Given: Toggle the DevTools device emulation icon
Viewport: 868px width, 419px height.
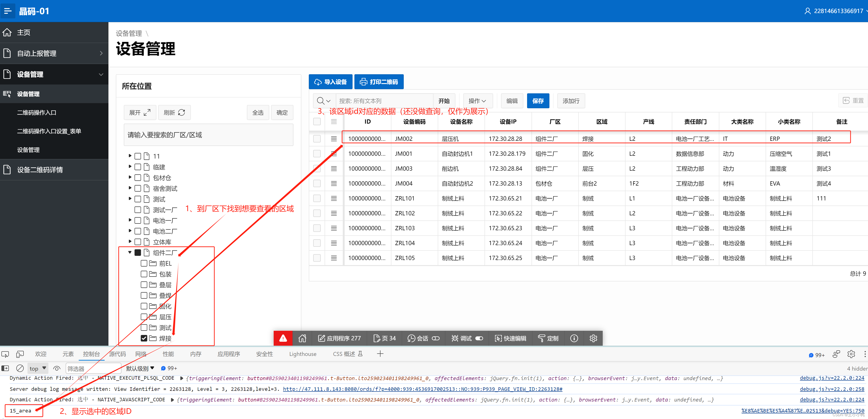Looking at the screenshot, I should click(x=20, y=354).
